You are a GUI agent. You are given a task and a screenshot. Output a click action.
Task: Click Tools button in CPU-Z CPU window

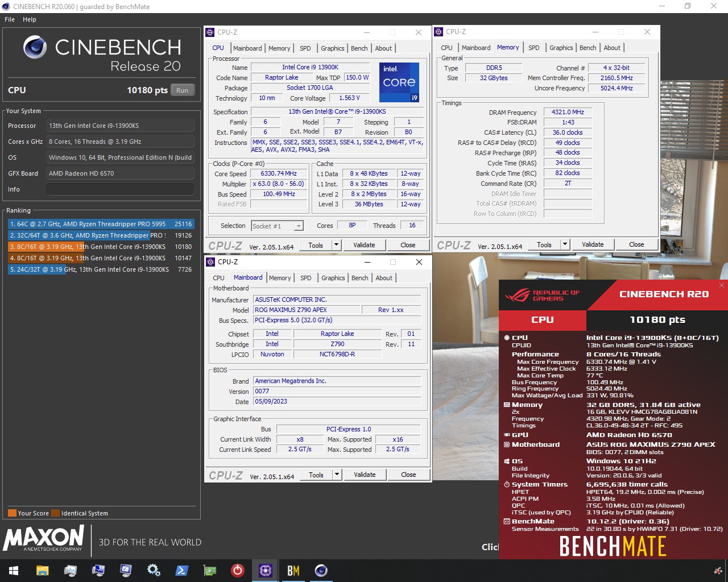tap(316, 245)
